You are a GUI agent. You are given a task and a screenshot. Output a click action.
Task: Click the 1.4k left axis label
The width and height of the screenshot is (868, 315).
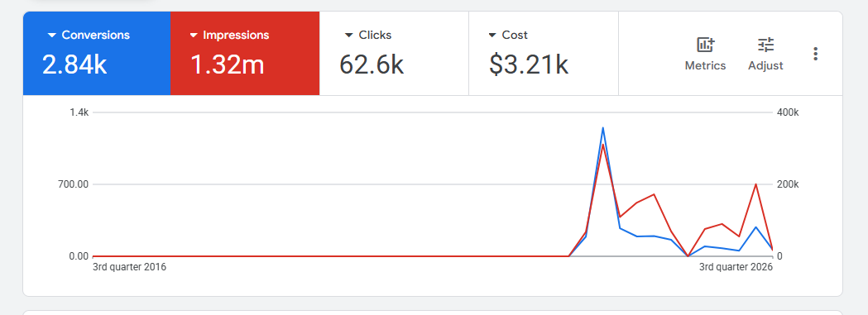pyautogui.click(x=79, y=112)
